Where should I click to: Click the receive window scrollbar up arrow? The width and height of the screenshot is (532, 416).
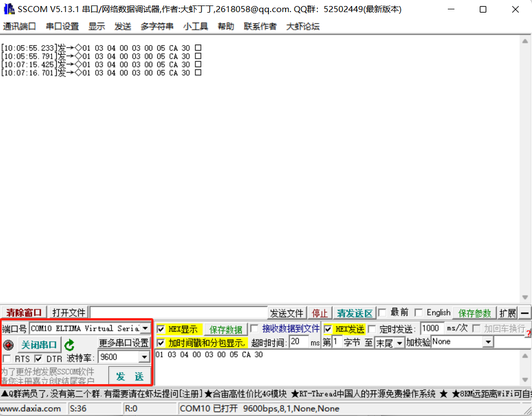[525, 41]
